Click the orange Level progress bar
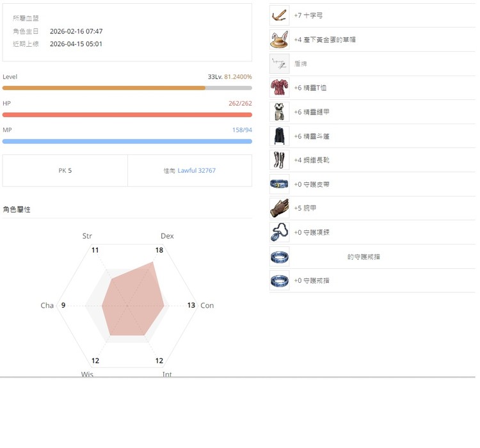Viewport: 480px width, 448px height. 104,88
